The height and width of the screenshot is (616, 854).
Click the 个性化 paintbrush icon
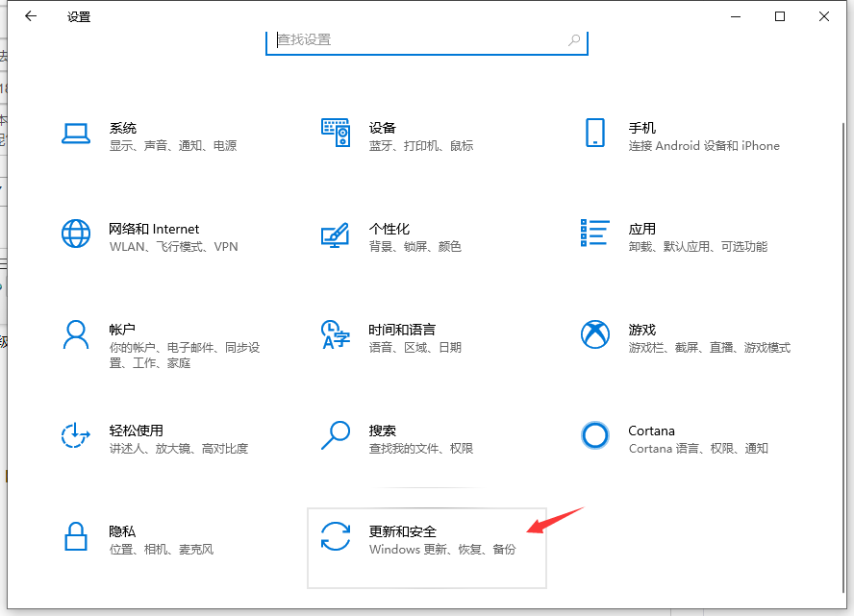tap(336, 235)
